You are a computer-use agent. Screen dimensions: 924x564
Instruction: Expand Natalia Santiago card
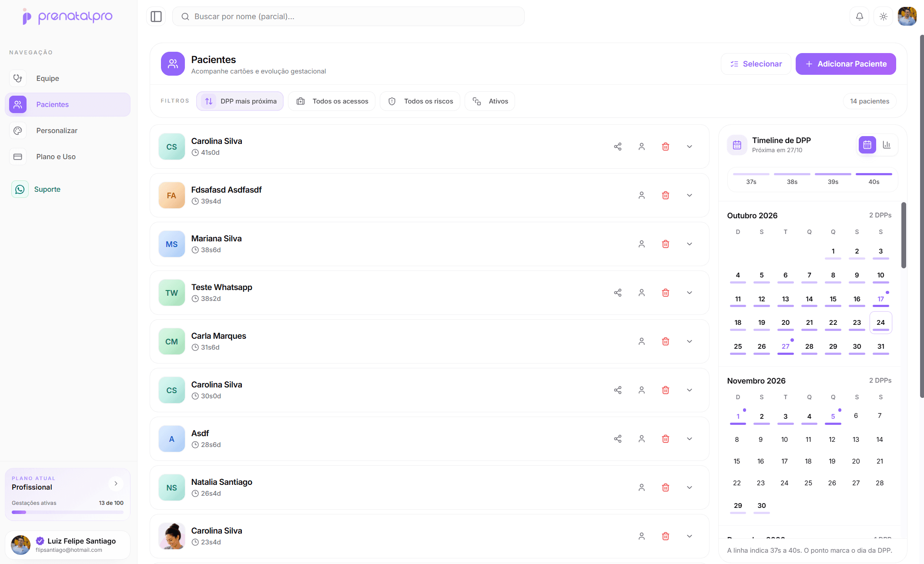pos(690,487)
